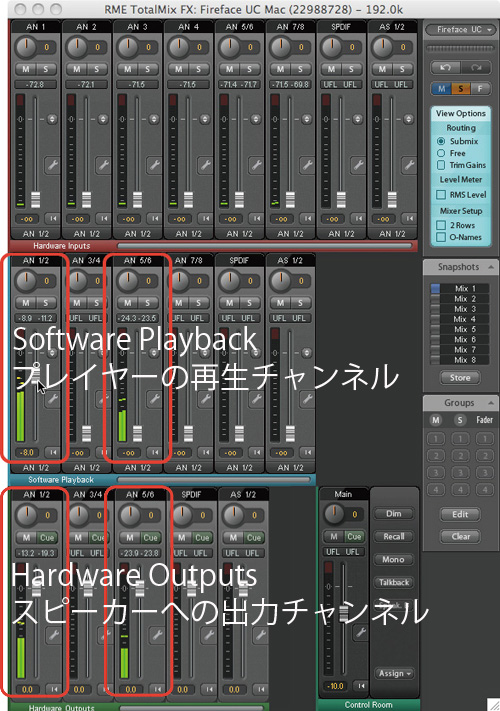Click the Recall button
Viewport: 500px width, 711px height.
tap(393, 536)
